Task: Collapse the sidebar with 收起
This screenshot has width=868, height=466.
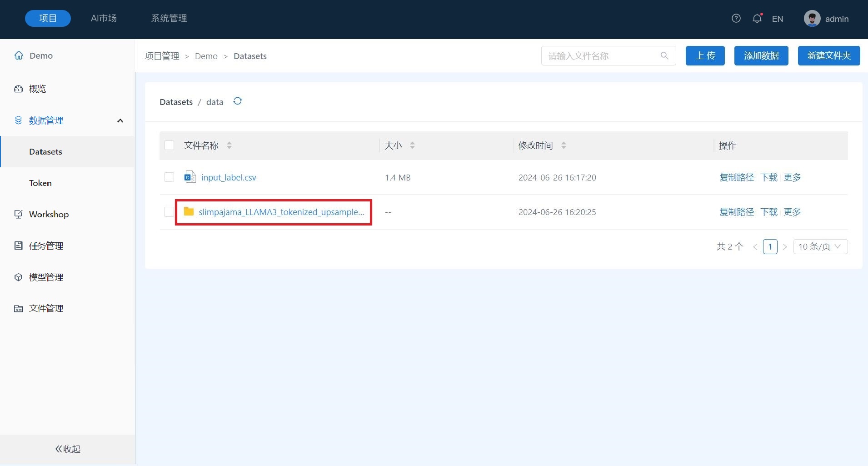Action: [x=68, y=449]
